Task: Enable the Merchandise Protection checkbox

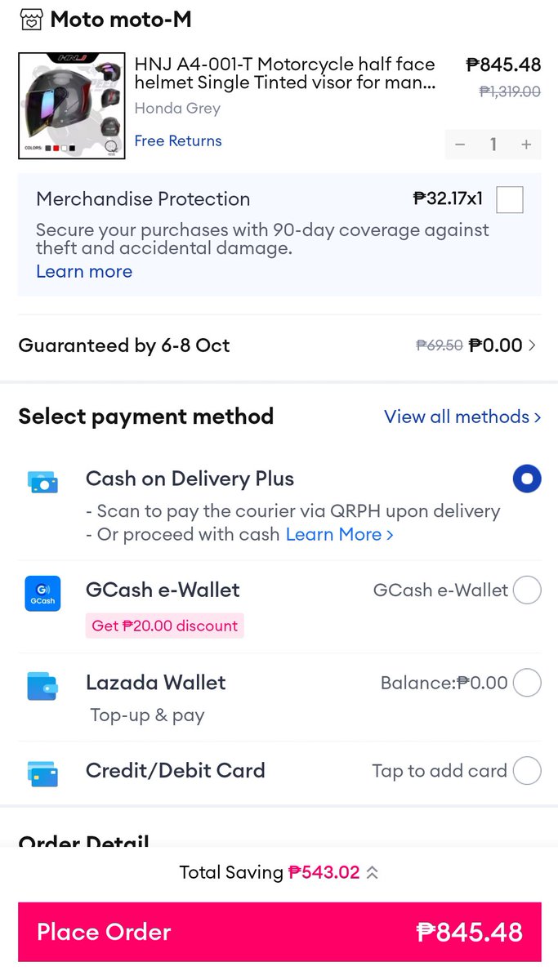Action: [x=510, y=199]
